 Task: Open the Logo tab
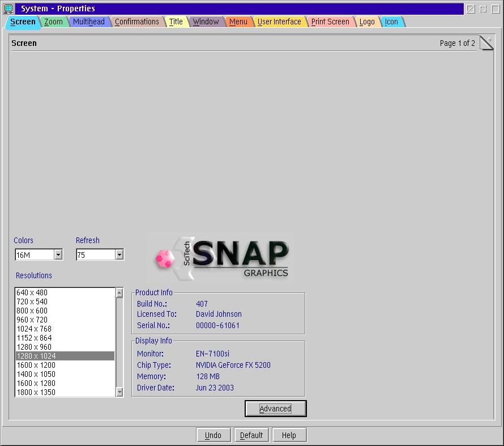tap(367, 22)
